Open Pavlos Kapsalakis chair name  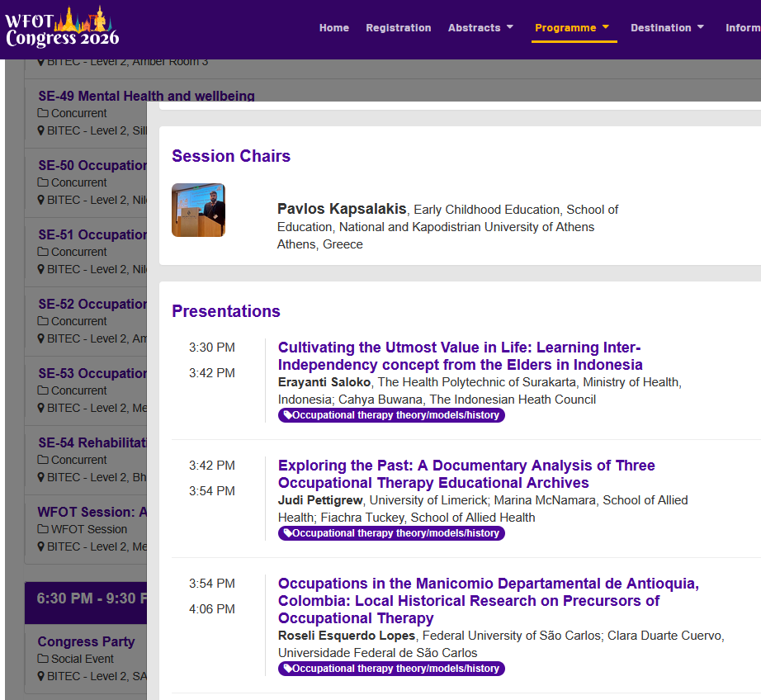pyautogui.click(x=342, y=209)
